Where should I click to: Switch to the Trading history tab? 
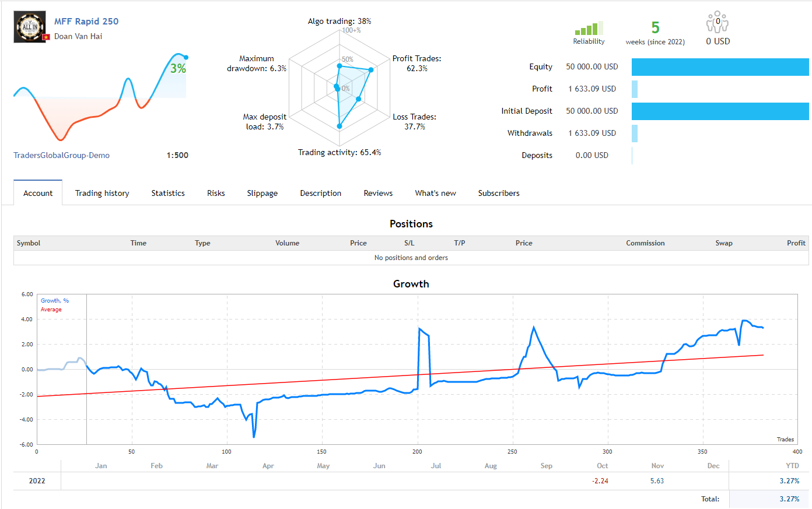(102, 193)
